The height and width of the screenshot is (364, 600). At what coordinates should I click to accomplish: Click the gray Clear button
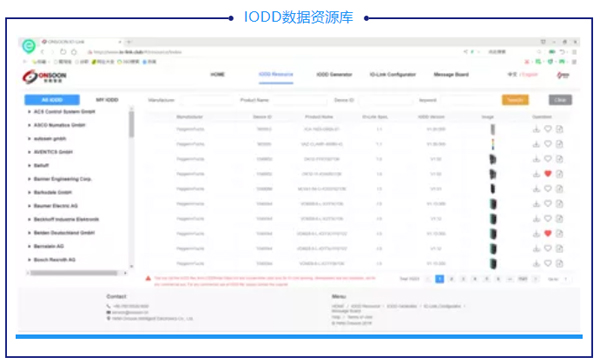point(560,100)
